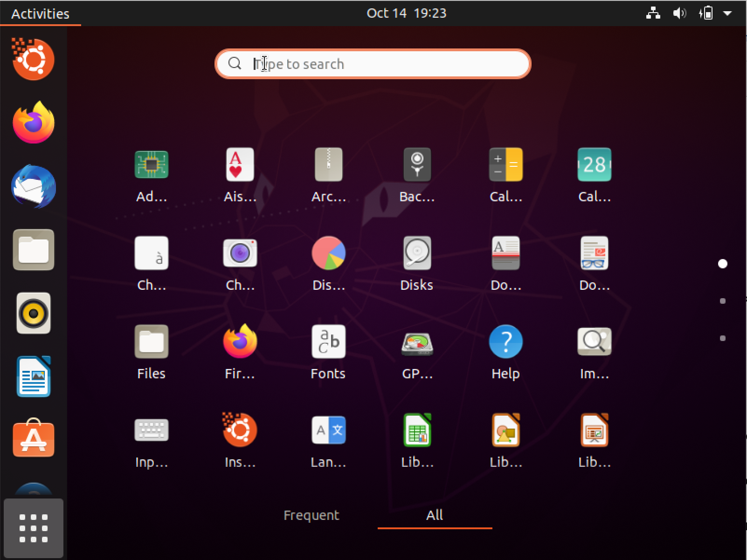Launch the Archive Manager app
This screenshot has width=747, height=560.
[328, 165]
